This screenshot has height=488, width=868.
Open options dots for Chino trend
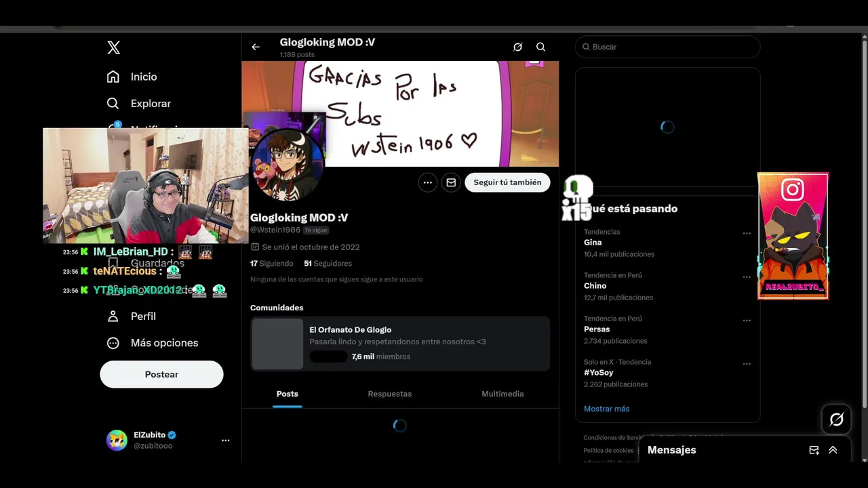pos(747,277)
